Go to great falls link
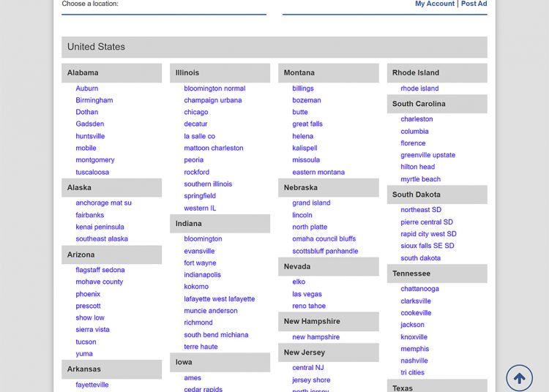Screen dimensions: 549x392 pos(307,124)
